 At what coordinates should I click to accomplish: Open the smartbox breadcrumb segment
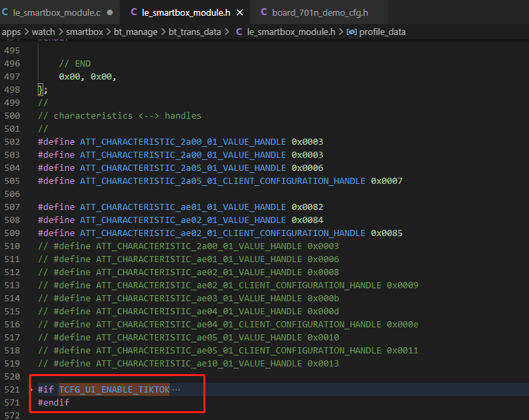pos(85,32)
